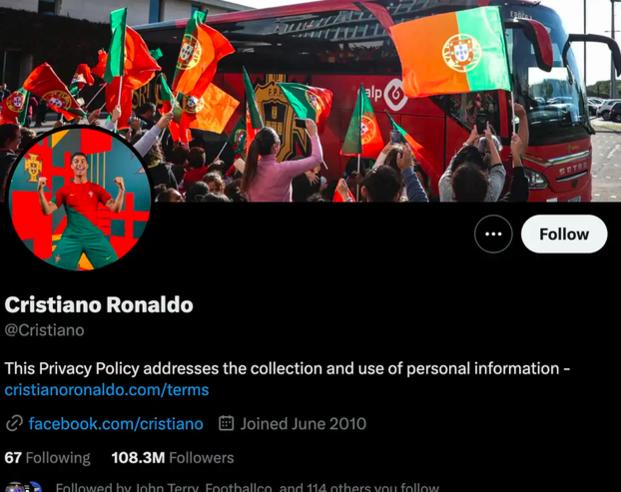View the 67 Following list
Image resolution: width=621 pixels, height=492 pixels.
pyautogui.click(x=48, y=458)
